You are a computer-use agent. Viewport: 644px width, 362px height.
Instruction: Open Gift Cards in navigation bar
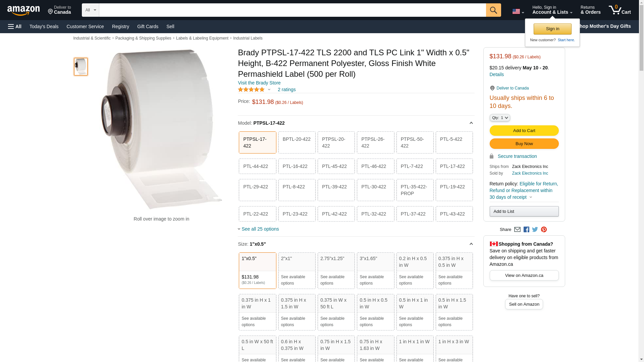148,26
